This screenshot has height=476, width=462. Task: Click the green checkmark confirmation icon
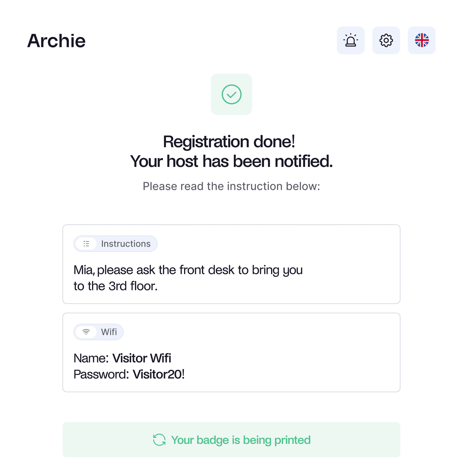[231, 94]
